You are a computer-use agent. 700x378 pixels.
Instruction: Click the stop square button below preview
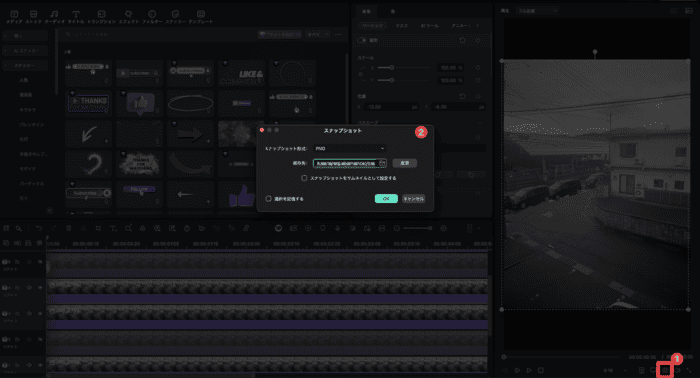pyautogui.click(x=541, y=370)
